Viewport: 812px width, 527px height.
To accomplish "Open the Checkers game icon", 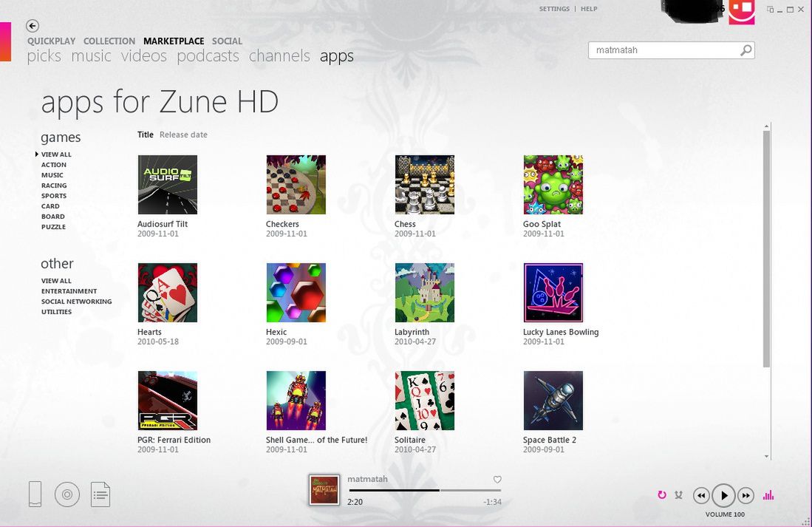I will tap(296, 185).
